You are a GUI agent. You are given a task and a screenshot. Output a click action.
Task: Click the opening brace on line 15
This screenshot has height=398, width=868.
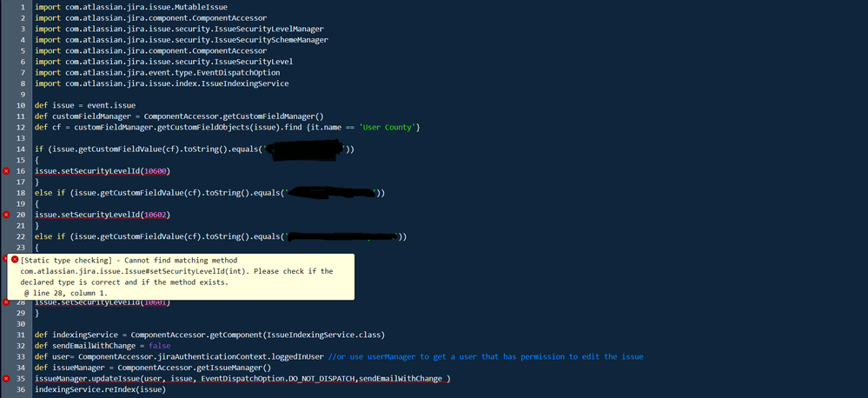36,160
